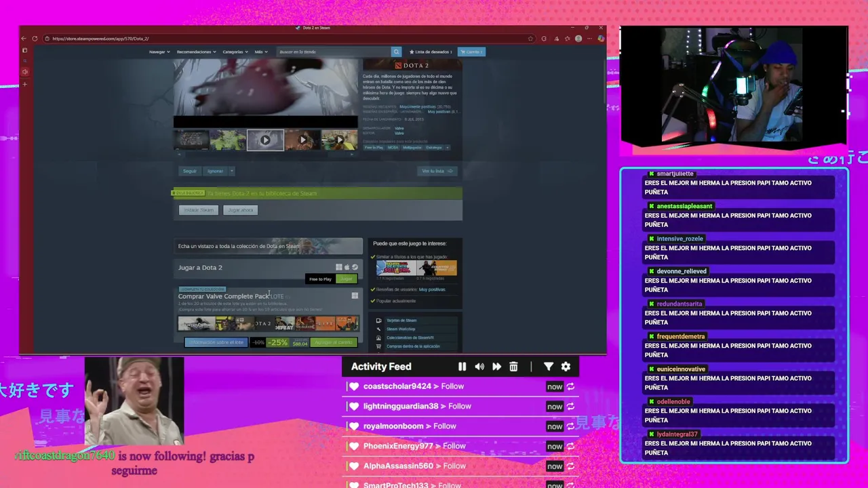This screenshot has height=488, width=868.
Task: Open the browser sidebar tabs icon
Action: click(25, 50)
